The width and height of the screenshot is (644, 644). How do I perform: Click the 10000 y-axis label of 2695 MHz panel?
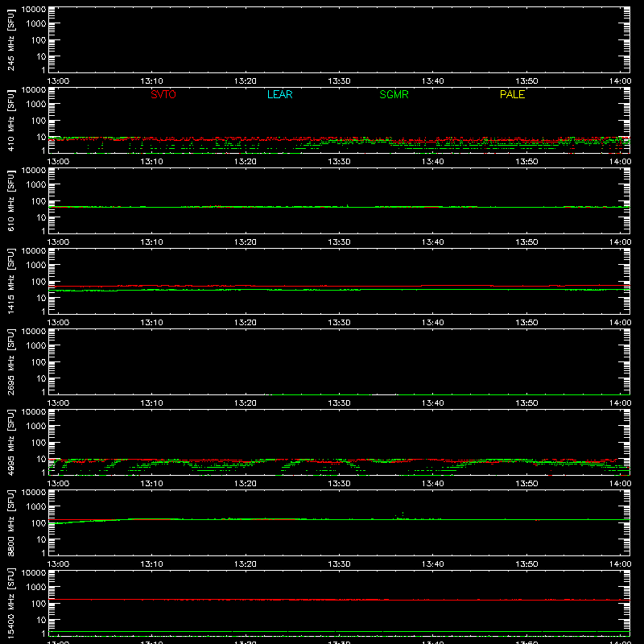point(34,332)
